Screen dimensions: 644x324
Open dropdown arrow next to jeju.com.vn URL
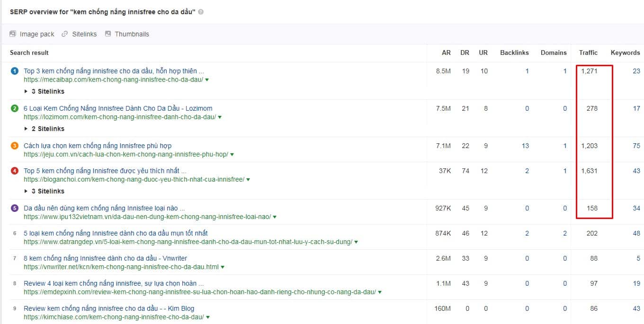coord(232,155)
